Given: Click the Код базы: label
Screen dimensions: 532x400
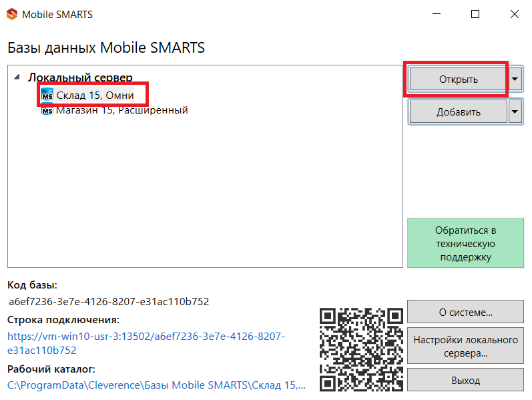Looking at the screenshot, I should click(x=32, y=285).
